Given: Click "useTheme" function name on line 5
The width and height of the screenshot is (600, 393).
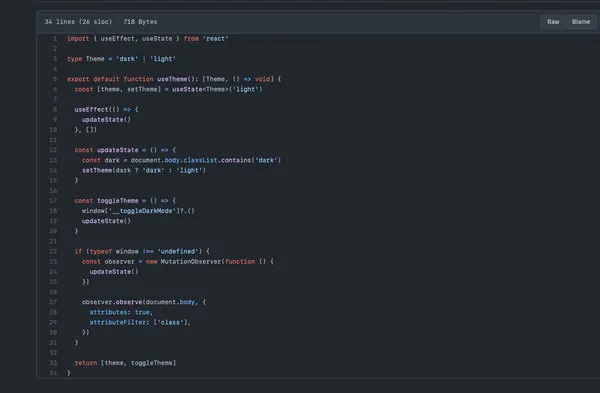Looking at the screenshot, I should [172, 79].
